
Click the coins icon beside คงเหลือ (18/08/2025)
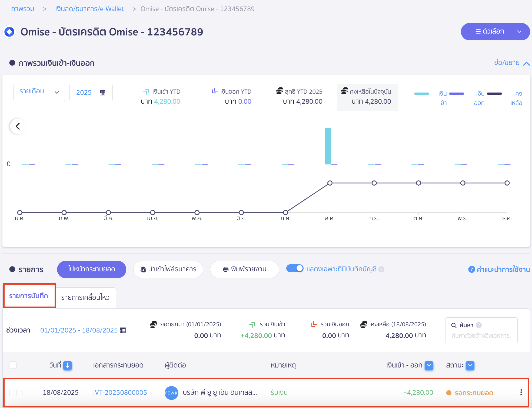(364, 324)
